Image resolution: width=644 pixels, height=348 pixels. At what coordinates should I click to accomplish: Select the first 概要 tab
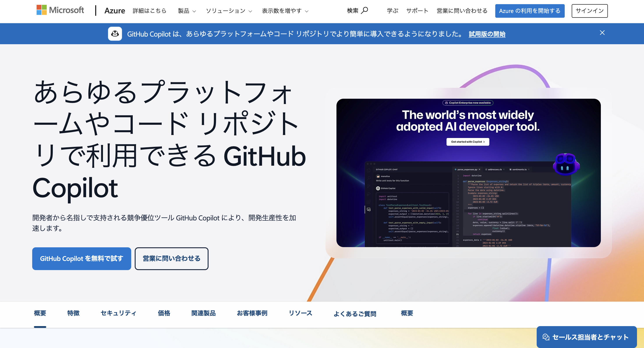40,313
